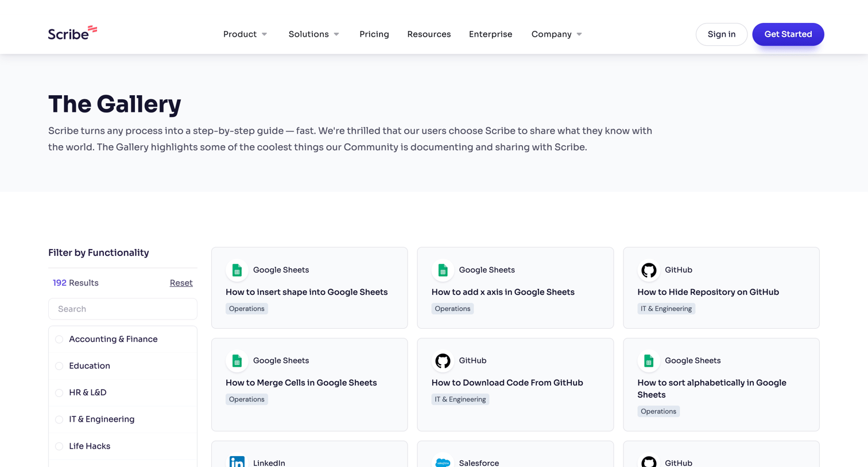Viewport: 868px width, 467px height.
Task: Open the Enterprise nav item
Action: click(x=491, y=34)
